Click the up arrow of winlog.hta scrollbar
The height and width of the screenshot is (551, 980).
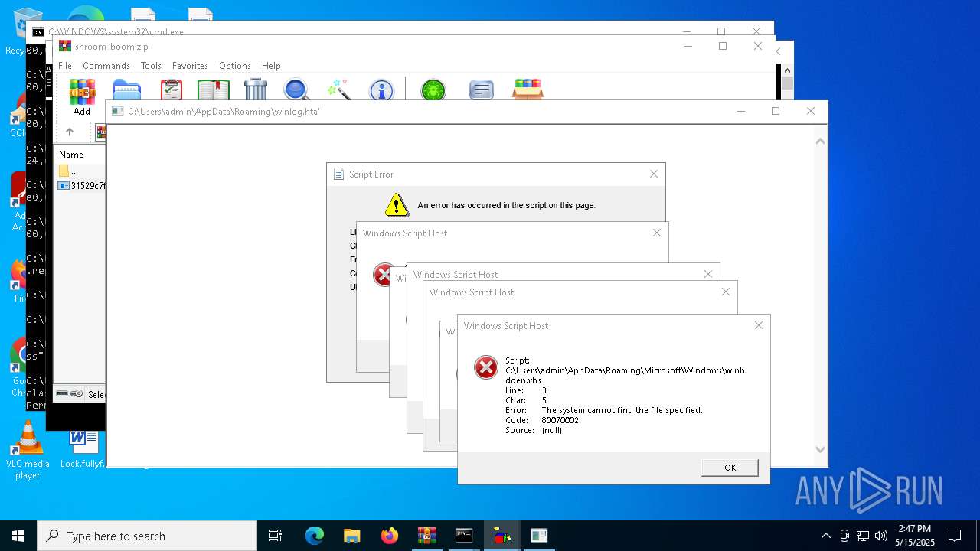click(820, 142)
